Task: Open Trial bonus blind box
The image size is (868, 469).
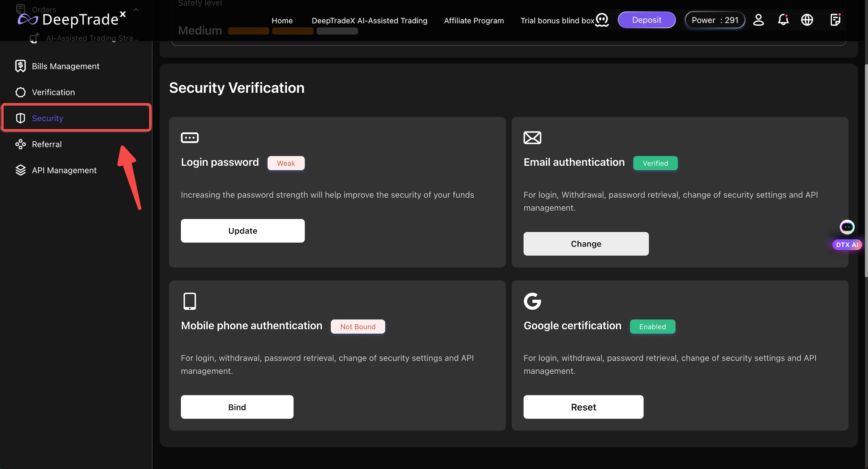Action: click(x=557, y=21)
